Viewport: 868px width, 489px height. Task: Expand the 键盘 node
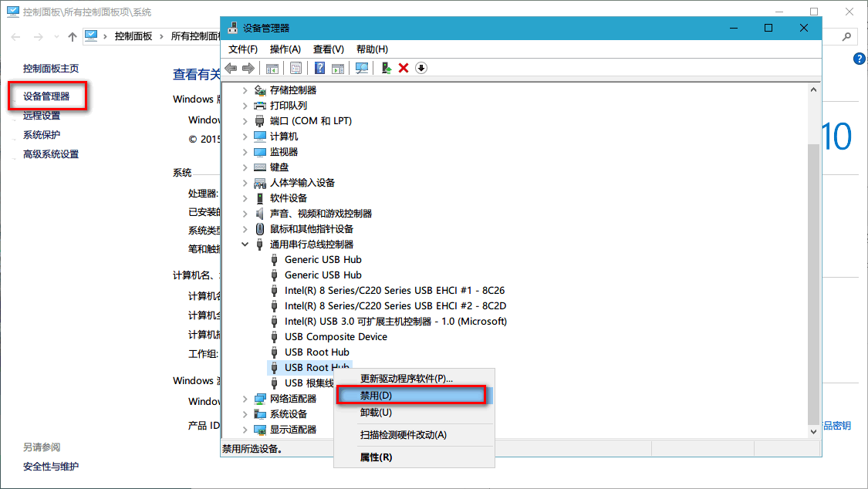coord(245,167)
